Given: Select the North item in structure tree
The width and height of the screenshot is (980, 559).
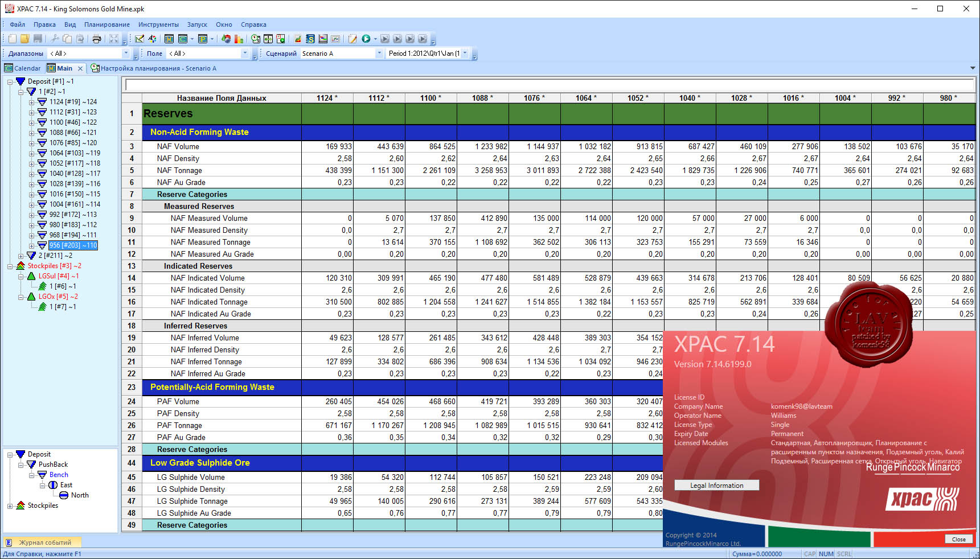Looking at the screenshot, I should 80,495.
